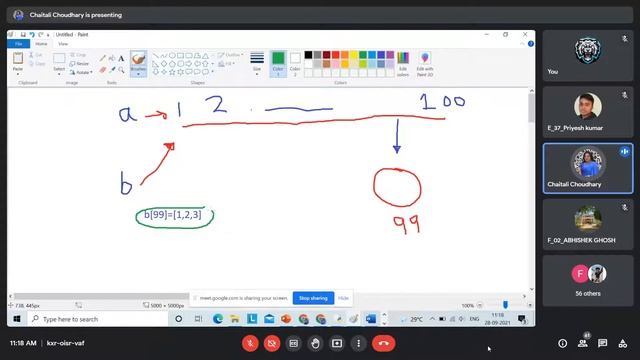640x360 pixels.
Task: Open meeting details info icon
Action: coord(562,343)
